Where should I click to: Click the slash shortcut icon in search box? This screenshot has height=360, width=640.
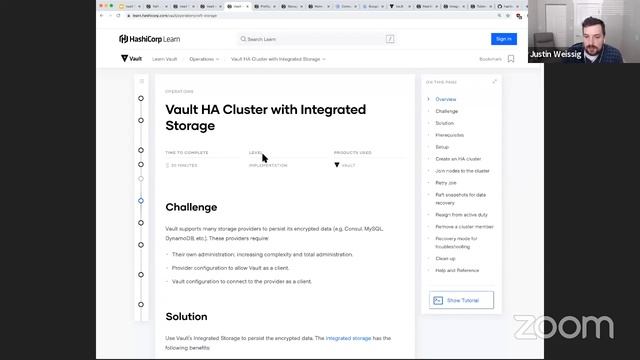[x=390, y=39]
